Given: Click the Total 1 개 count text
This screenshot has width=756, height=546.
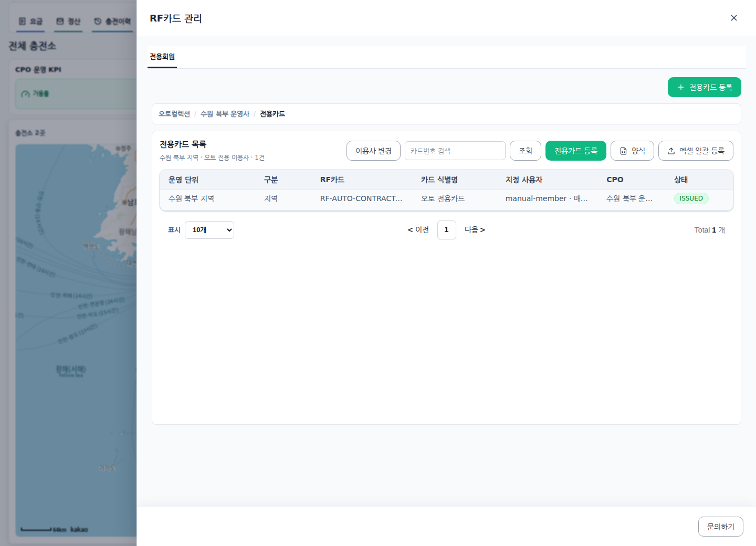Looking at the screenshot, I should pos(710,230).
